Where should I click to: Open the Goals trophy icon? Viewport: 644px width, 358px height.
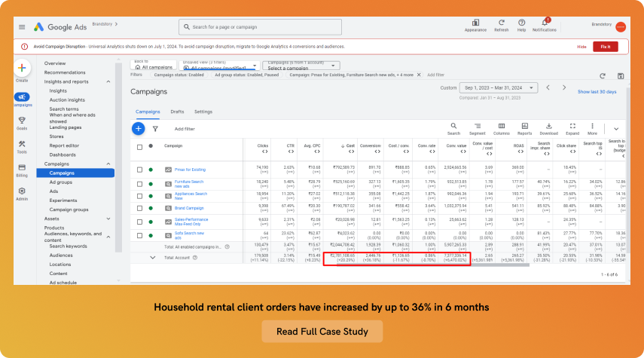coord(22,120)
